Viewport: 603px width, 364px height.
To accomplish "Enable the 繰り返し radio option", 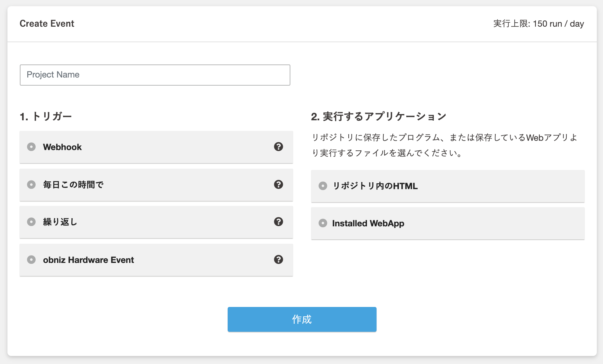I will pyautogui.click(x=31, y=222).
